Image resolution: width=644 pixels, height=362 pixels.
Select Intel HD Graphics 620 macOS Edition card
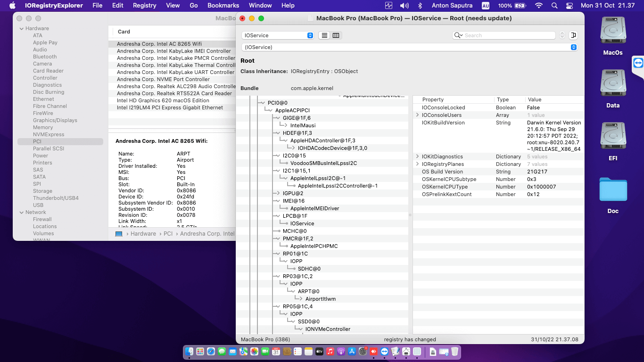tap(163, 100)
